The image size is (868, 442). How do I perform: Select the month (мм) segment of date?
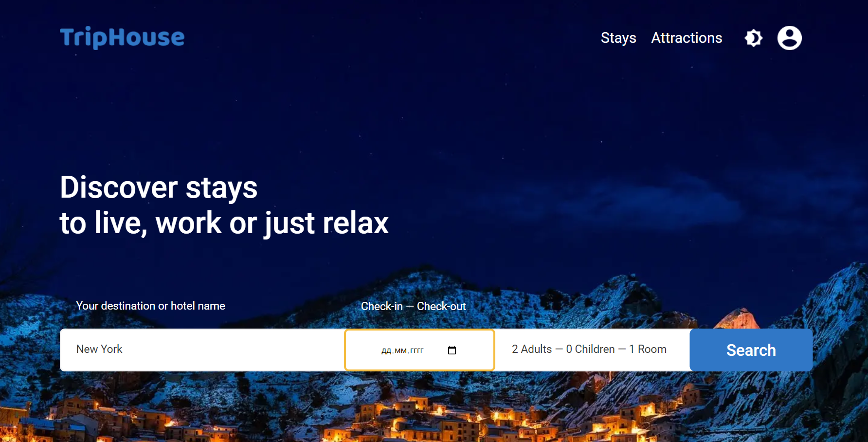[x=401, y=350]
